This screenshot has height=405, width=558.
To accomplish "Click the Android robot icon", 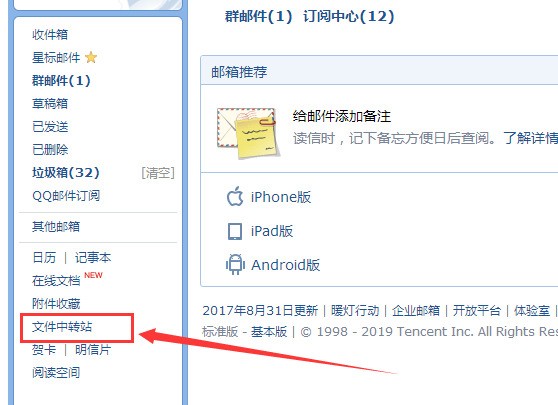I will 235,264.
